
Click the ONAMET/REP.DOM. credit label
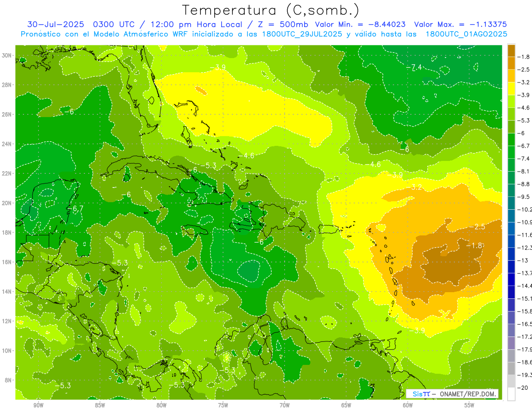[x=468, y=394]
